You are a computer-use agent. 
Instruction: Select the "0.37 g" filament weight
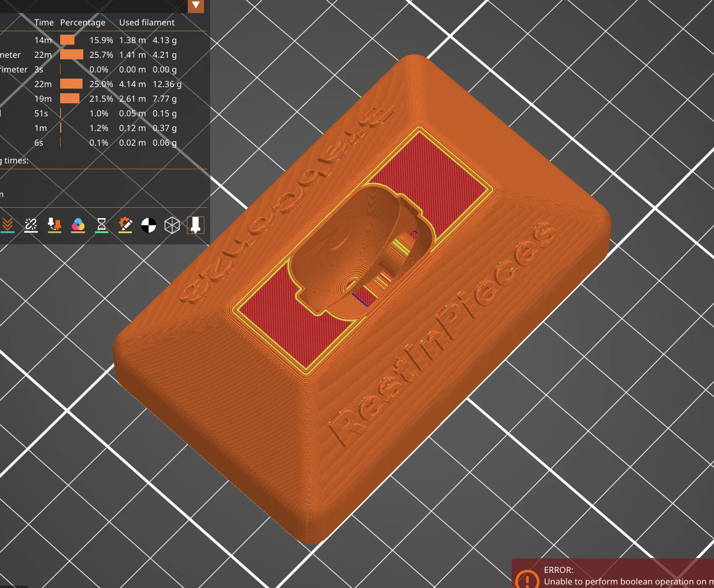[165, 128]
